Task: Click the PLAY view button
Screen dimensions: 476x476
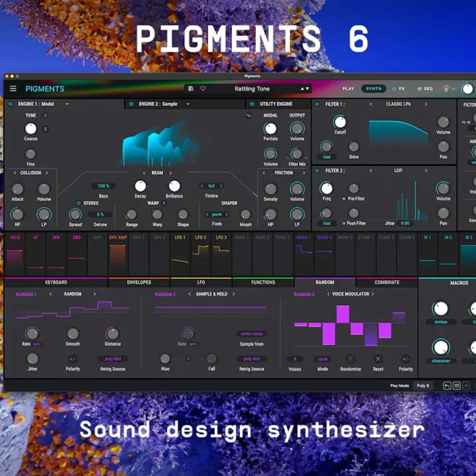Action: 348,89
